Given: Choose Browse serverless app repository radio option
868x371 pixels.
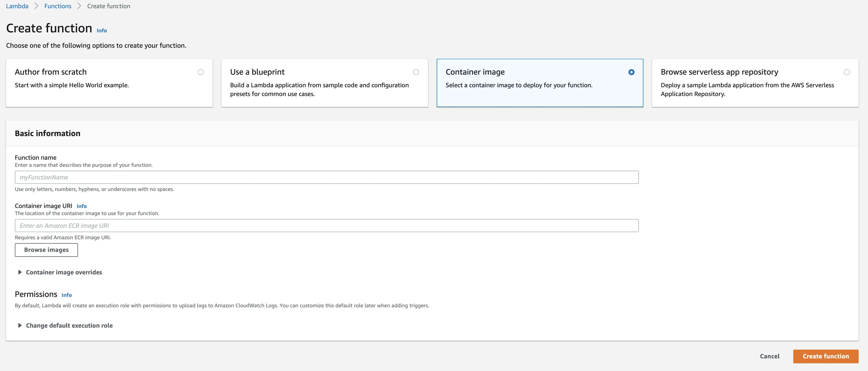Looking at the screenshot, I should (x=847, y=72).
